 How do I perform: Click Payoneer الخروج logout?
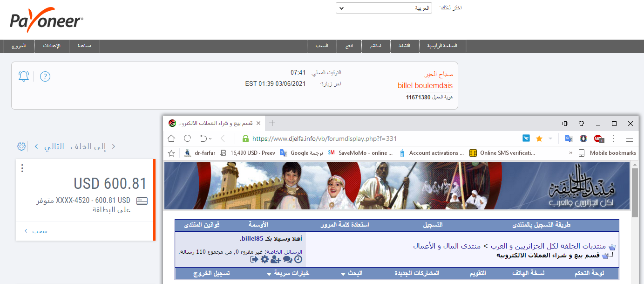19,46
